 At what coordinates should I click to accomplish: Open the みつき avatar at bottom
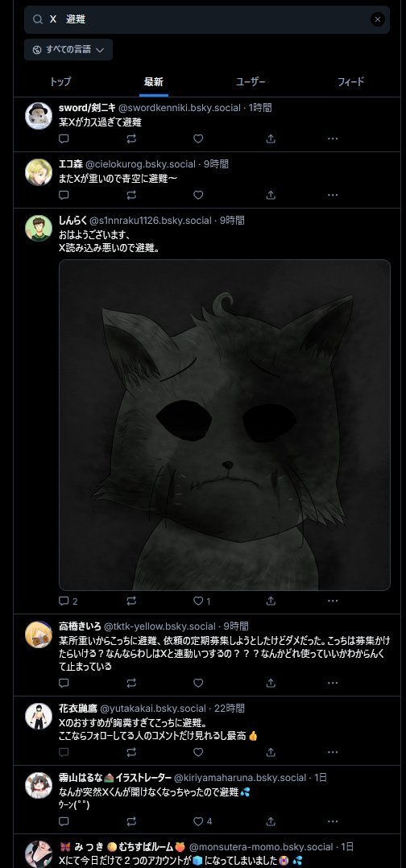[39, 854]
